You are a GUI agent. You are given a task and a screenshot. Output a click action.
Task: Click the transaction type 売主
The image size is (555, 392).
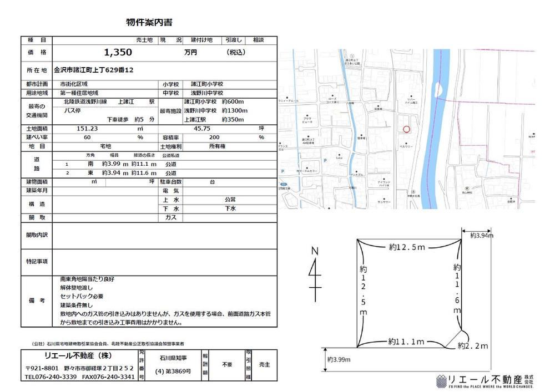pyautogui.click(x=264, y=364)
